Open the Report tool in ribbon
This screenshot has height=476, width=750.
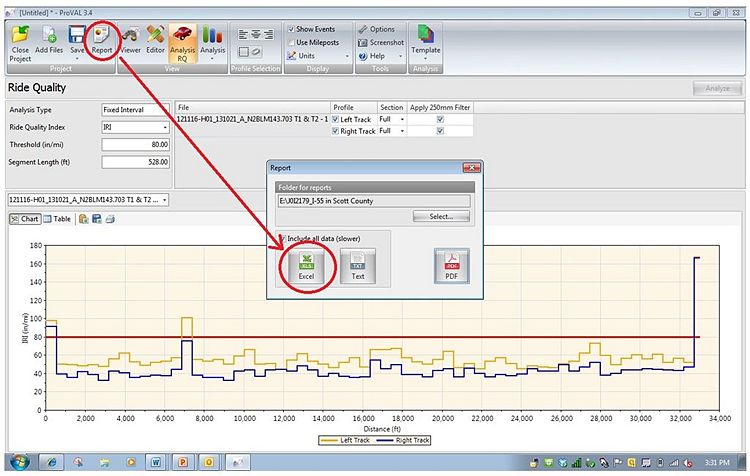[102, 40]
